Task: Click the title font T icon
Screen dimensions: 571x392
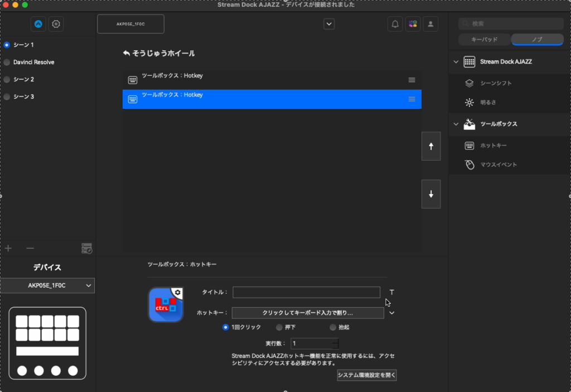Action: point(391,292)
